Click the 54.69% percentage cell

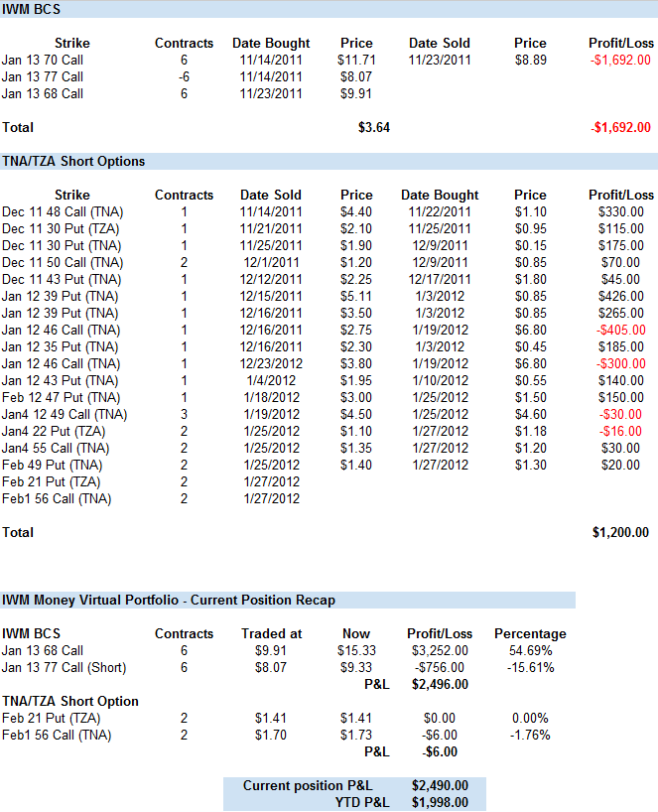pos(530,650)
